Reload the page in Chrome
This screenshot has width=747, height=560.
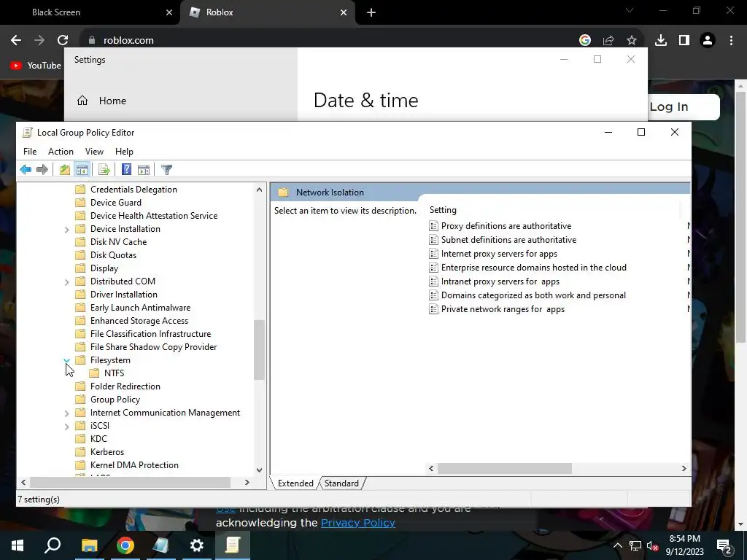63,41
